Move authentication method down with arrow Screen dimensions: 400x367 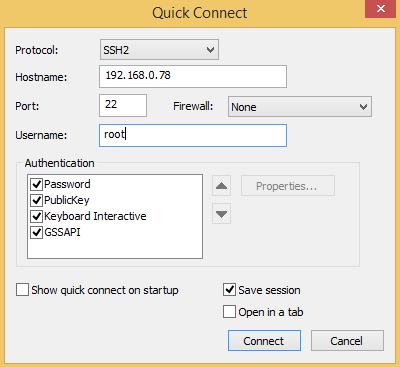221,214
